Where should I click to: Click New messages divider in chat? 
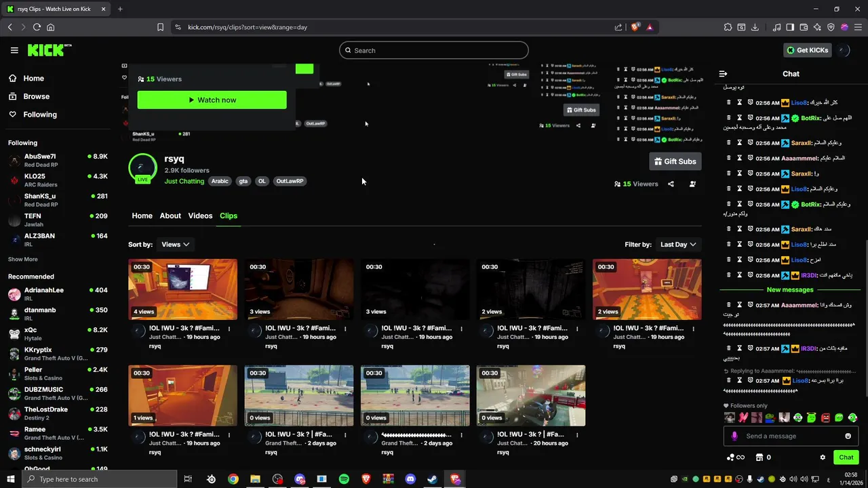790,290
